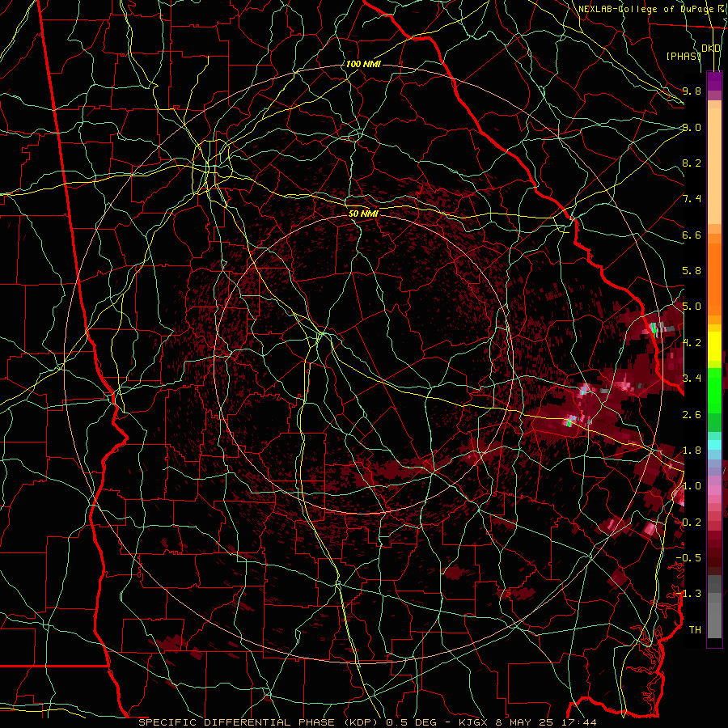
Task: Click the 9.8 value on the color scale
Action: [x=692, y=91]
